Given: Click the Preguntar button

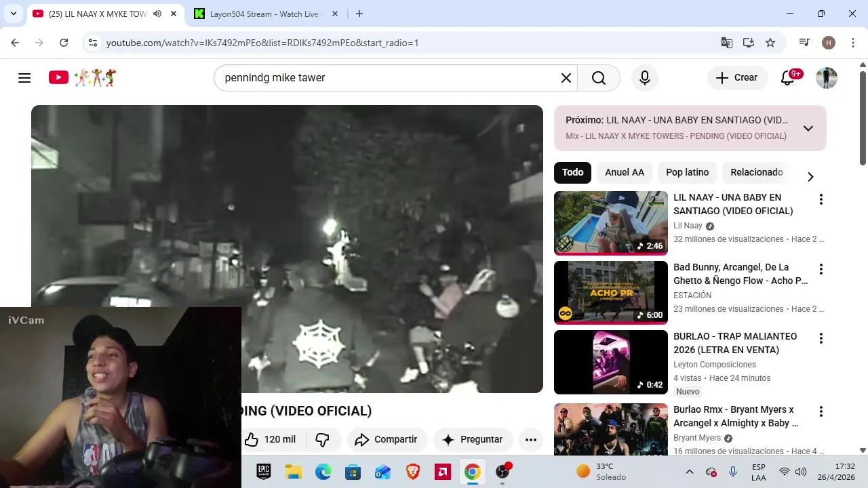Looking at the screenshot, I should tap(473, 439).
